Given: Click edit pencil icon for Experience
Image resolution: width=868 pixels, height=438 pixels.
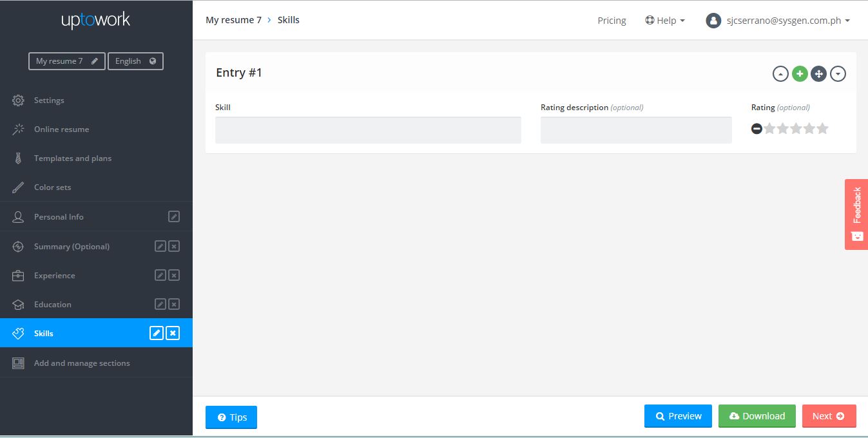Looking at the screenshot, I should tap(160, 275).
